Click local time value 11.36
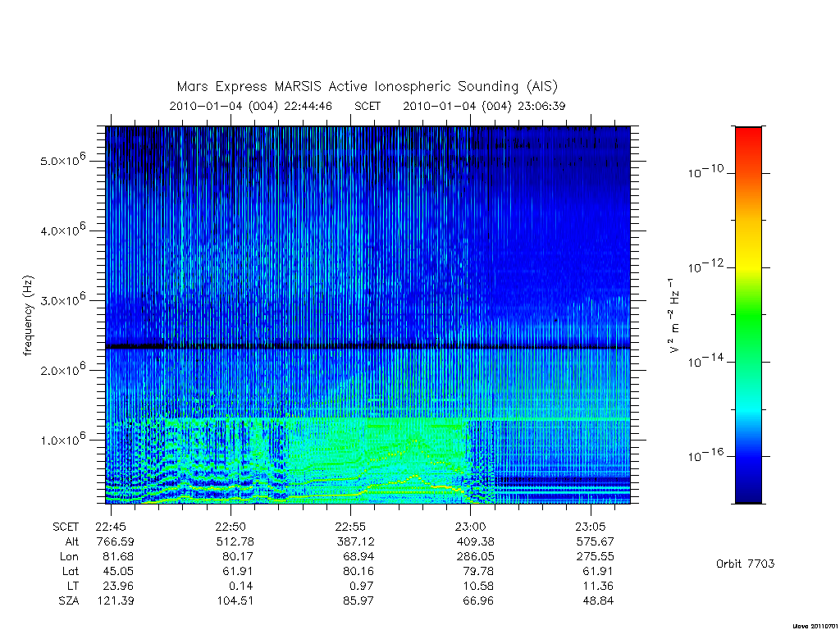840x630 pixels. (598, 586)
